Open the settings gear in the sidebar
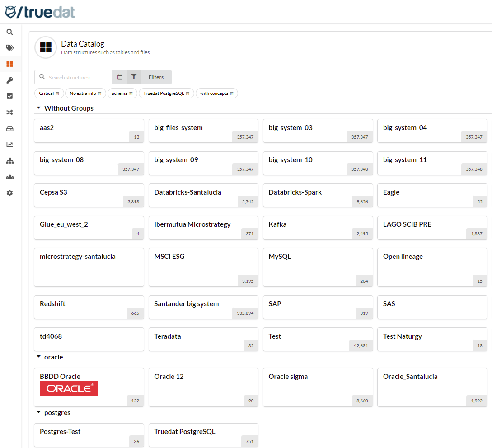This screenshot has width=492, height=448. (x=9, y=193)
